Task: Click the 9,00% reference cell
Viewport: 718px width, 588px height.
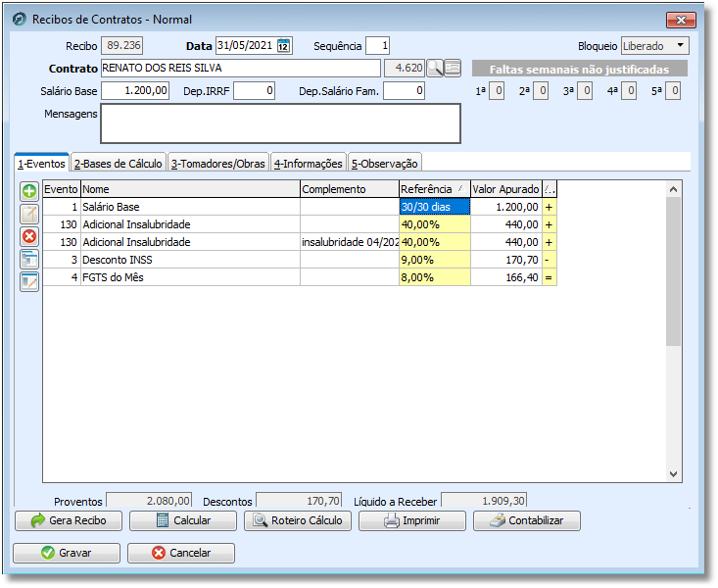Action: [435, 261]
